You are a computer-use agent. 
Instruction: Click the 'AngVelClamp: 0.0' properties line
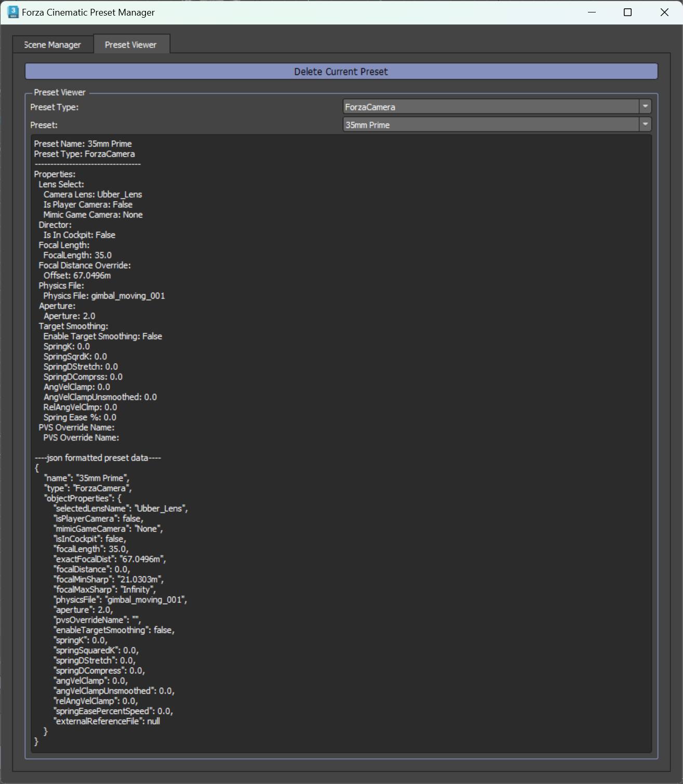coord(77,387)
